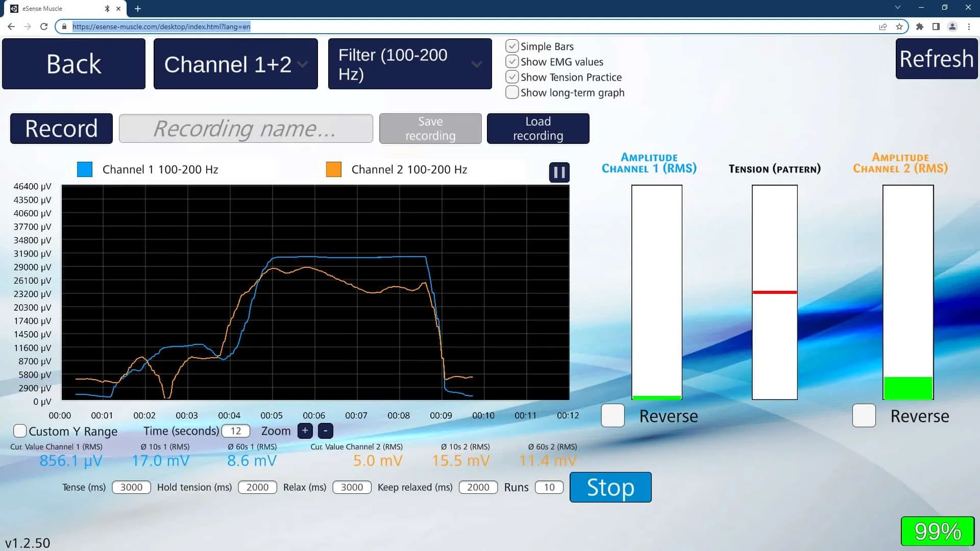Enable the Show long-term graph checkbox
The width and height of the screenshot is (980, 551).
[512, 92]
